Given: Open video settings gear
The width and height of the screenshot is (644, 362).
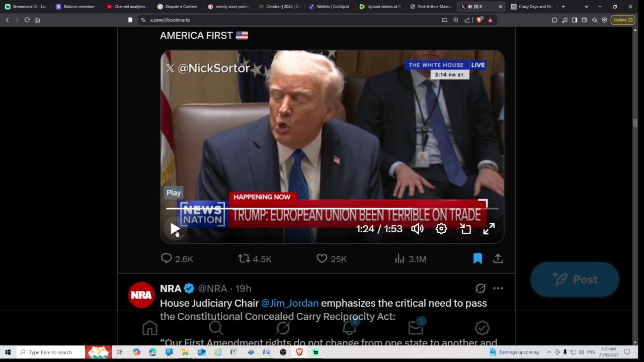Looking at the screenshot, I should click(441, 229).
